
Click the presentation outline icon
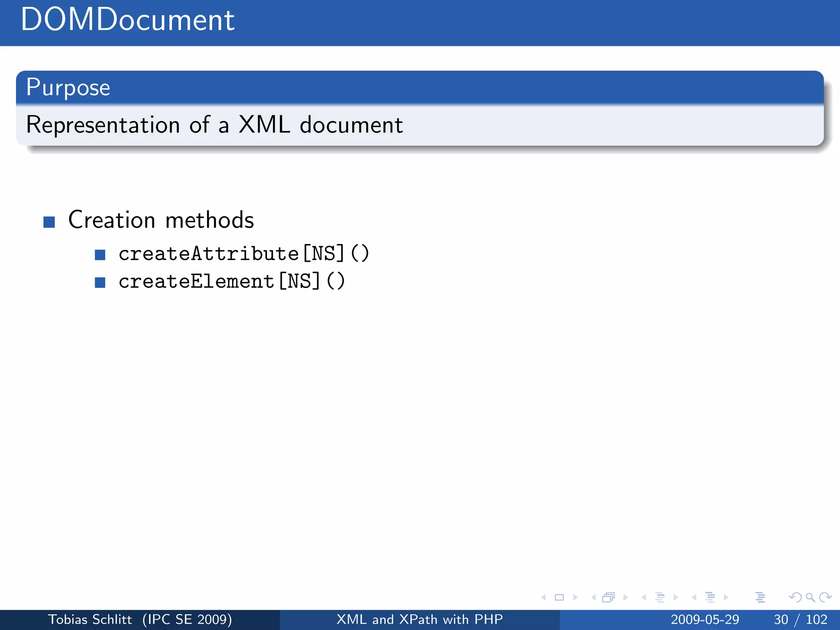tap(760, 598)
